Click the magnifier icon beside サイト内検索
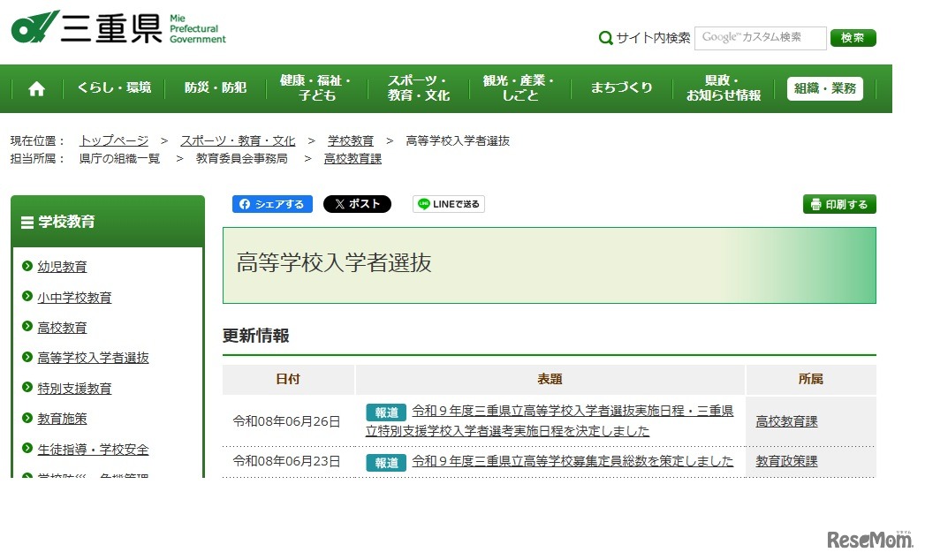Screen dimensions: 925x560 coord(605,38)
